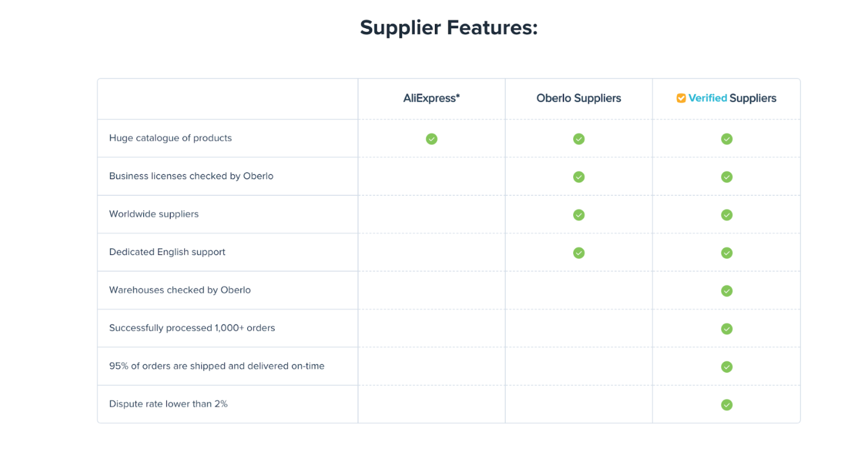Click Oberlo Suppliers checkmark for Huge catalogue row

579,139
